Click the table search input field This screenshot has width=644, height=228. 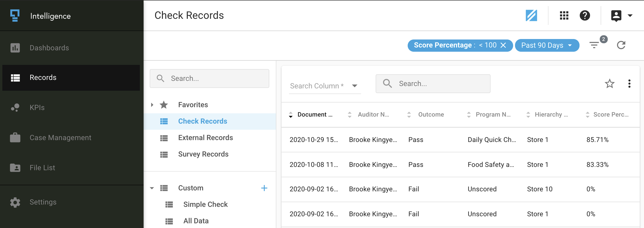click(x=433, y=84)
